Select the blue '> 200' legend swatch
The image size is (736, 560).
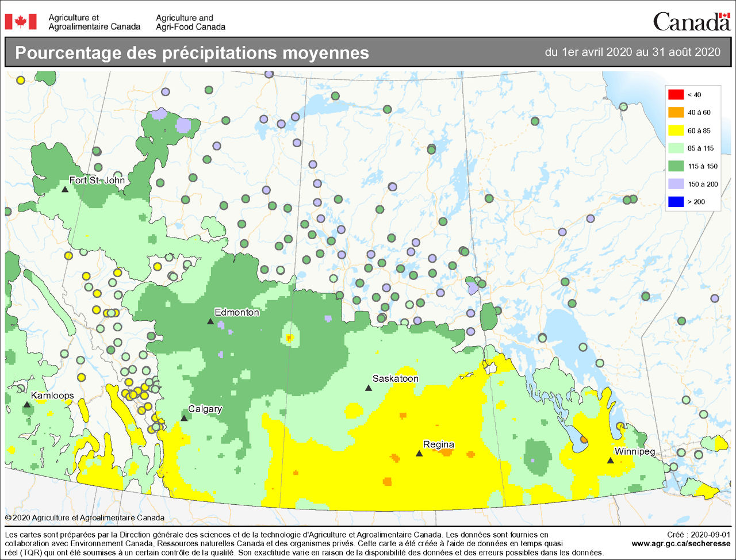(x=676, y=202)
